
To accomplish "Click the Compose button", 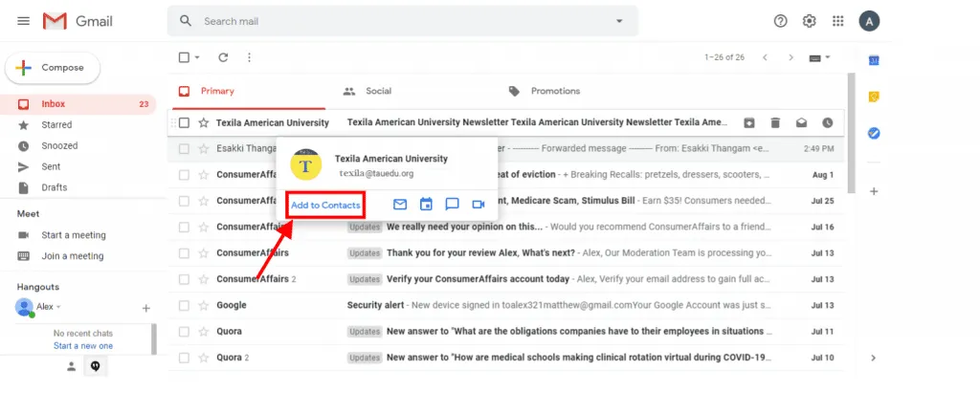I will point(53,67).
